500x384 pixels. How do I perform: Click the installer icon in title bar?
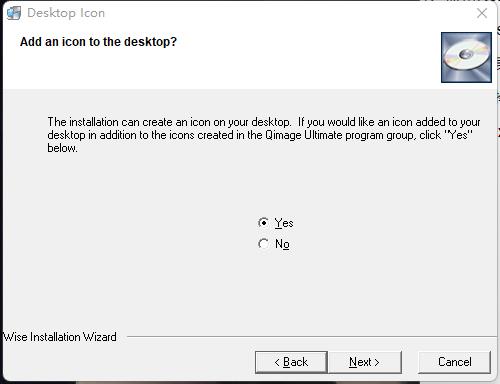pos(14,13)
